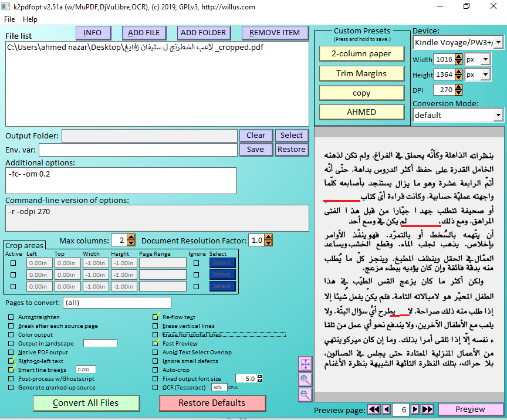Apply the AHMED custom preset
Screen dimensions: 507x420
tap(361, 112)
